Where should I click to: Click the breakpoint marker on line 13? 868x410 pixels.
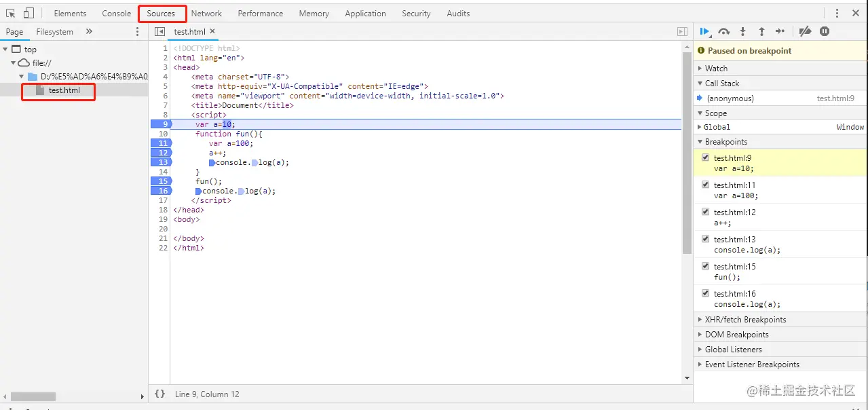pos(162,162)
